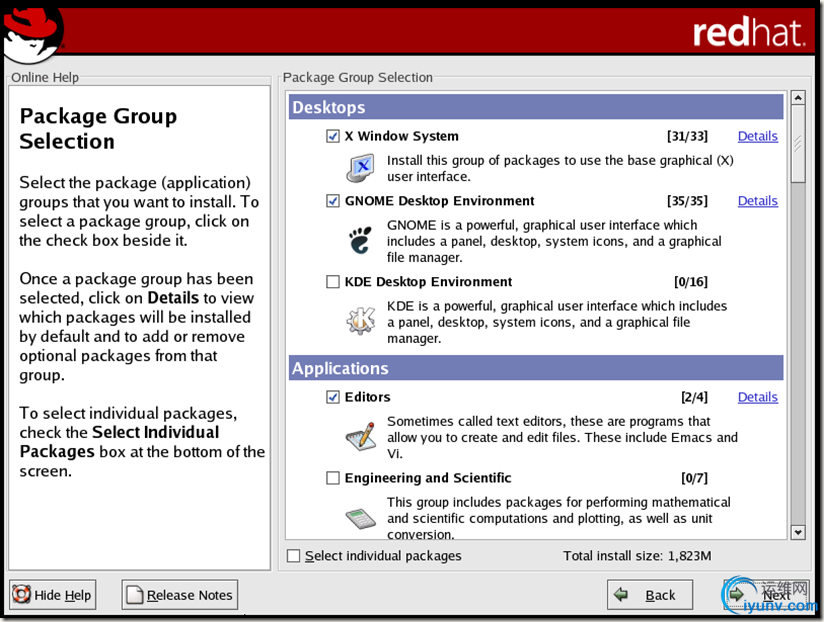824x622 pixels.
Task: Click the Engineering and Scientific calculator icon
Action: 360,518
